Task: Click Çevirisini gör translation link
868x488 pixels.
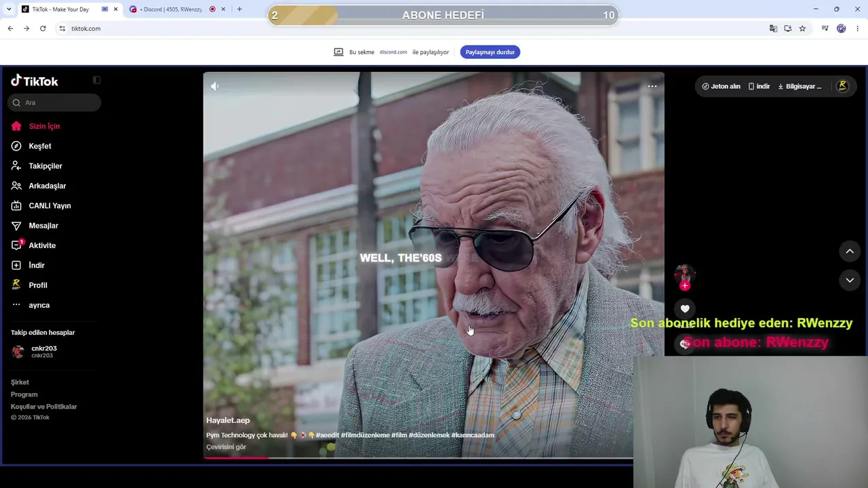Action: pyautogui.click(x=226, y=447)
